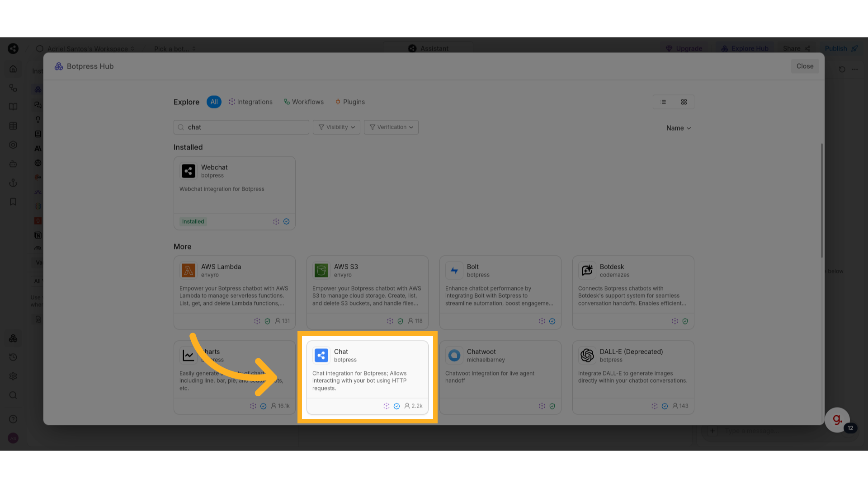The width and height of the screenshot is (868, 488).
Task: Click the Botpress logo in top-left corner
Action: [13, 48]
